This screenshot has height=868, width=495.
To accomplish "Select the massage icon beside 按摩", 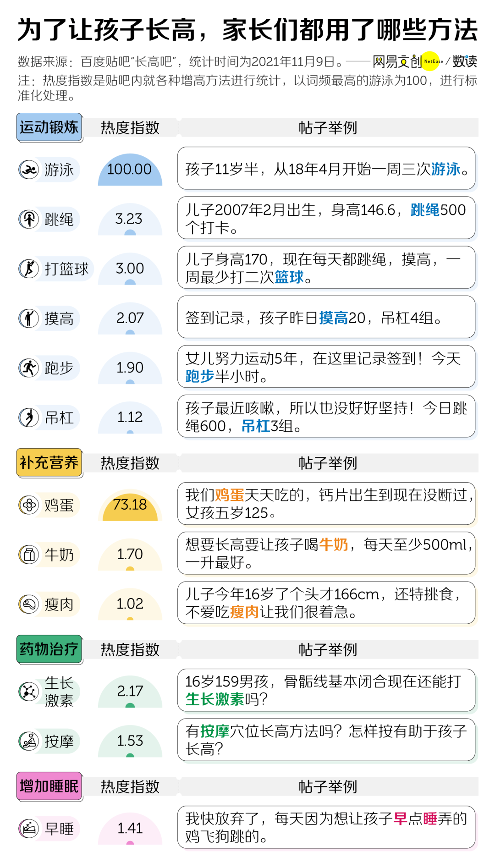I will [29, 741].
